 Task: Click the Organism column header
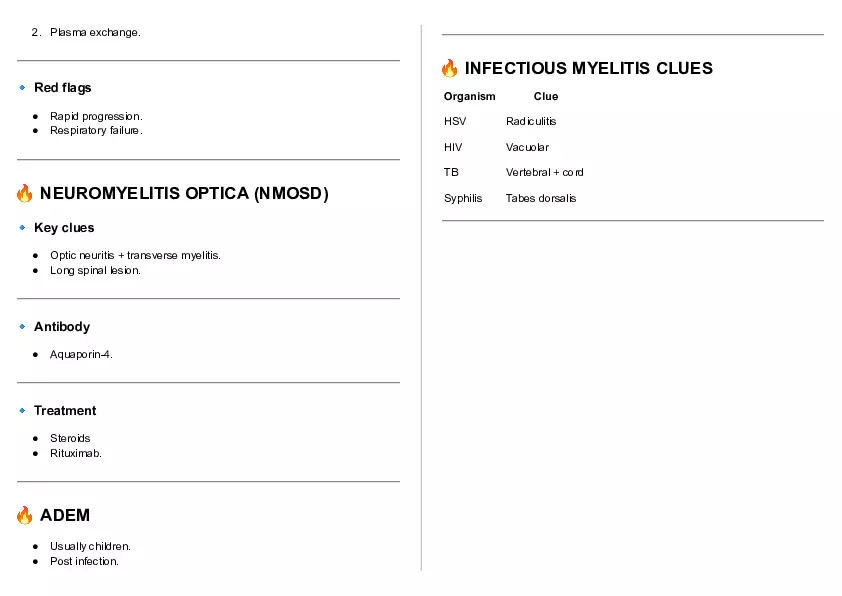tap(469, 97)
